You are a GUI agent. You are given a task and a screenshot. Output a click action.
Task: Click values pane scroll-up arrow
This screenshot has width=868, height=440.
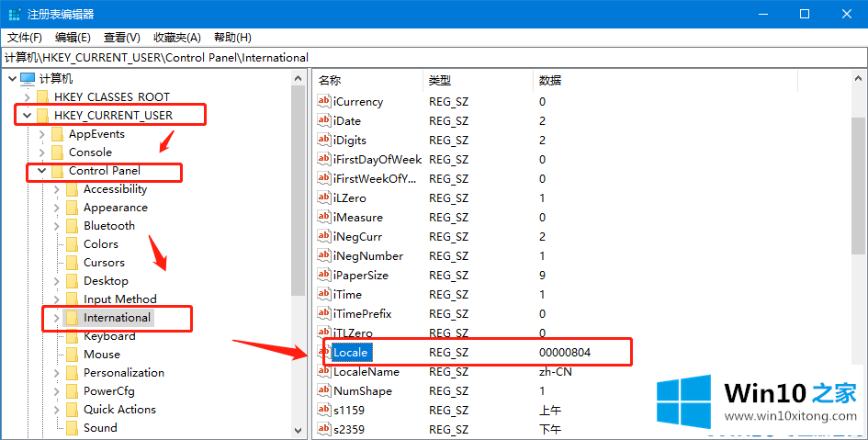(859, 79)
